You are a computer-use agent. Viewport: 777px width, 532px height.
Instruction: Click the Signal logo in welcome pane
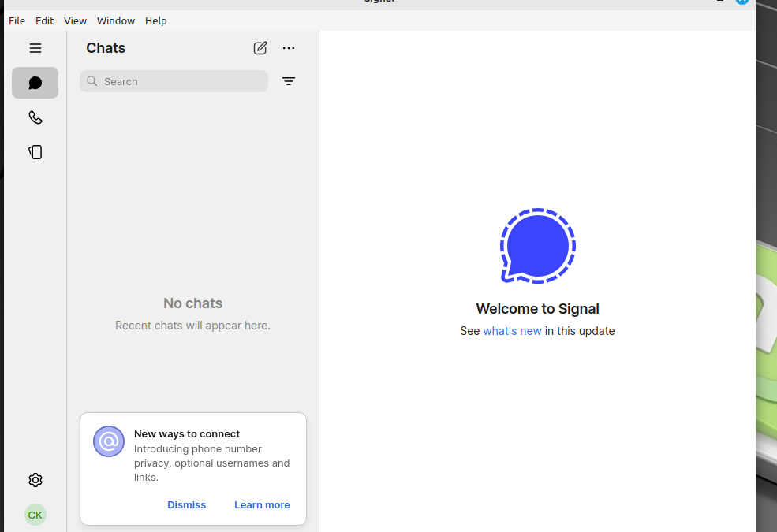click(x=537, y=246)
